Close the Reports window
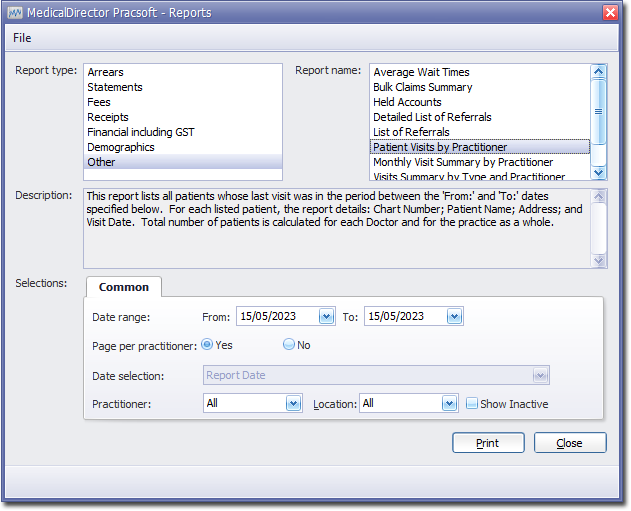This screenshot has height=511, width=631. click(610, 12)
